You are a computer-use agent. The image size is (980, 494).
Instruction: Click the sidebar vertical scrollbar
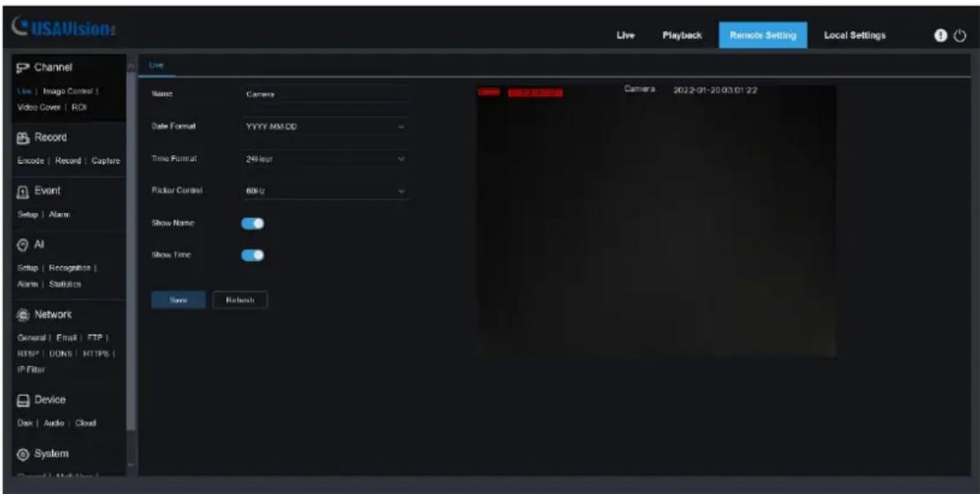click(131, 250)
